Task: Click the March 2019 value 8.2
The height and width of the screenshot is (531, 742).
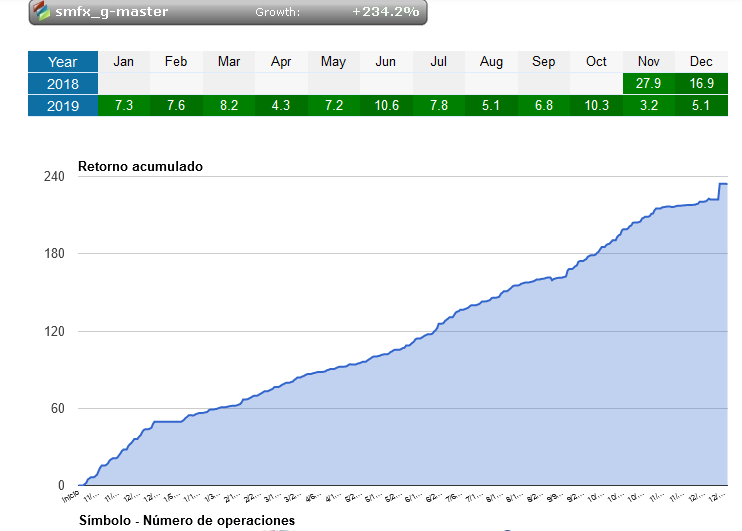Action: pos(229,105)
